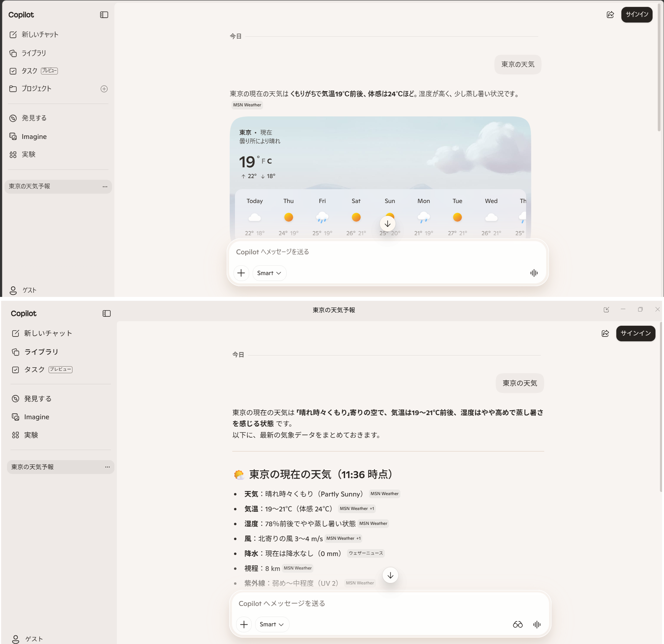Image resolution: width=664 pixels, height=644 pixels.
Task: Open the MSN Weather source on the 天気 line
Action: click(x=385, y=494)
